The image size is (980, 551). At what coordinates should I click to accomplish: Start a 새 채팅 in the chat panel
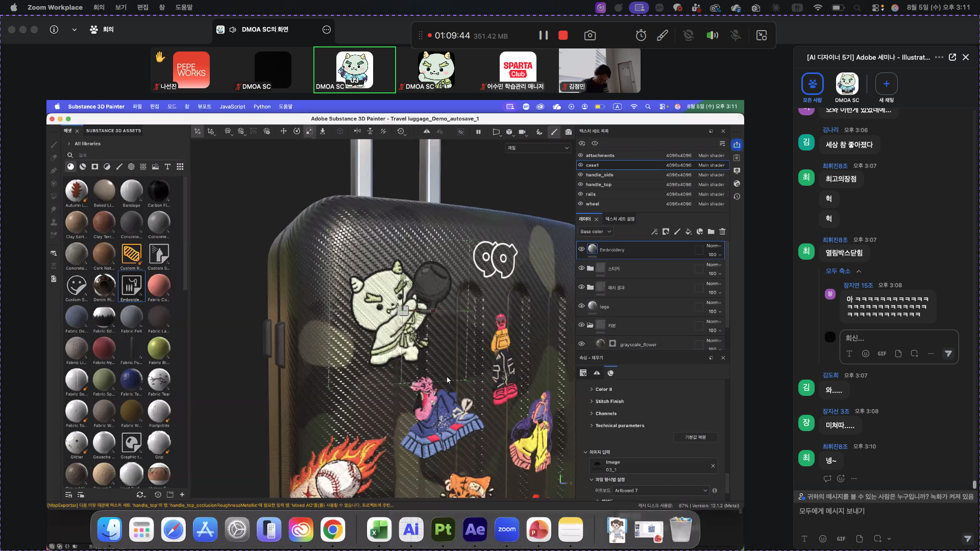[886, 88]
